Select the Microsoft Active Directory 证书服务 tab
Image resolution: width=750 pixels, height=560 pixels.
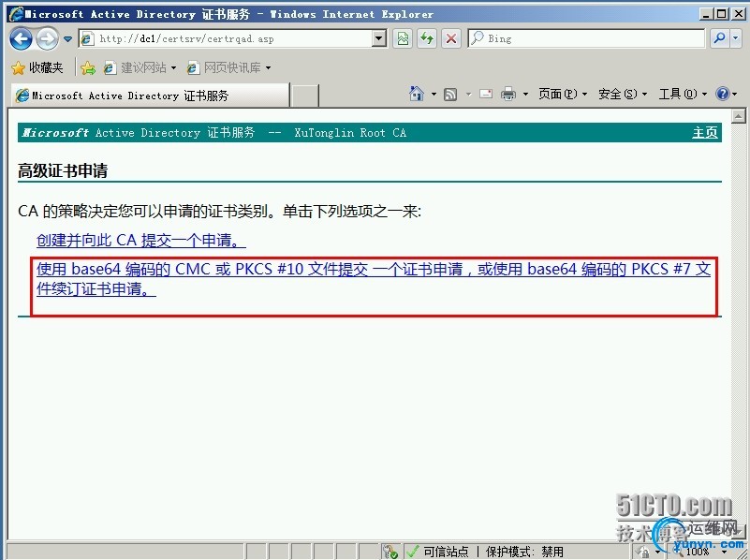[150, 96]
